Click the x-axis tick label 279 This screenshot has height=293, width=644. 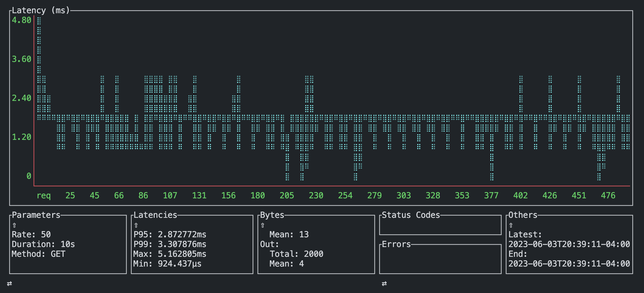(375, 196)
